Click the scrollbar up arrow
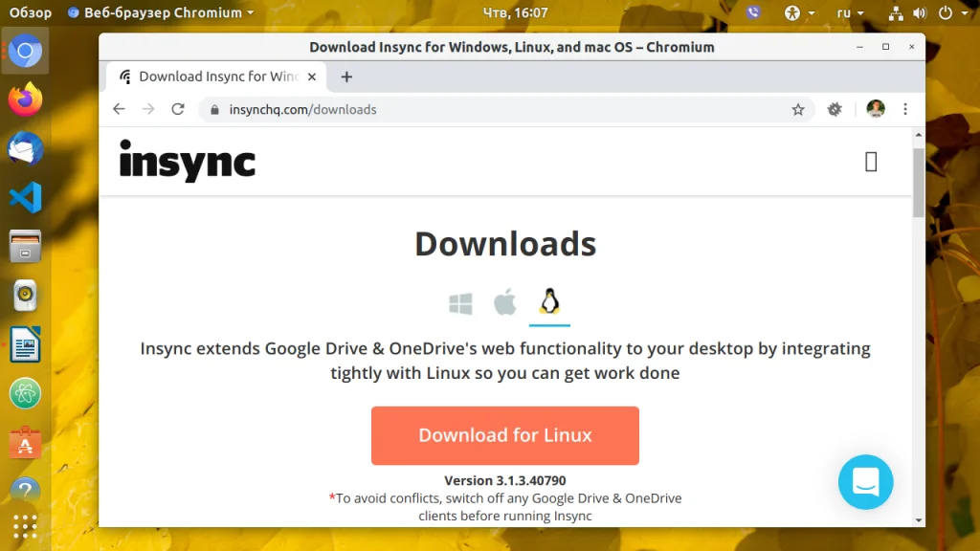The image size is (980, 551). click(x=918, y=134)
